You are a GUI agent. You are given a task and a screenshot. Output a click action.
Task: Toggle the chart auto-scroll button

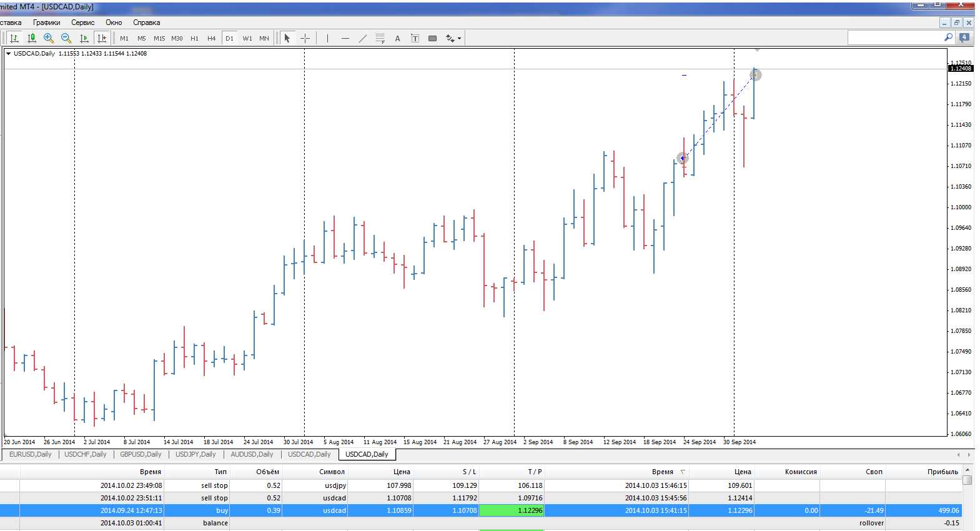[x=84, y=38]
